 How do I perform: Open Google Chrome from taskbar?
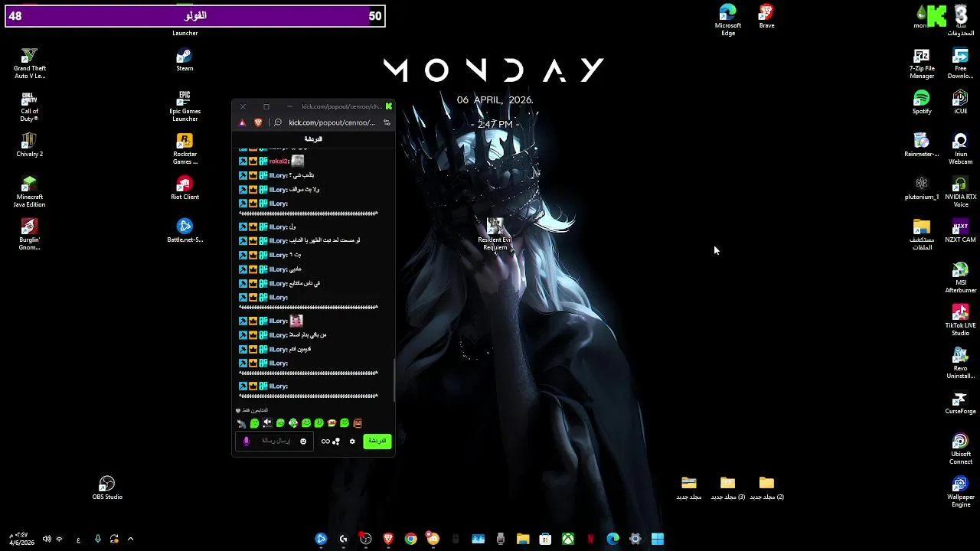coord(410,540)
